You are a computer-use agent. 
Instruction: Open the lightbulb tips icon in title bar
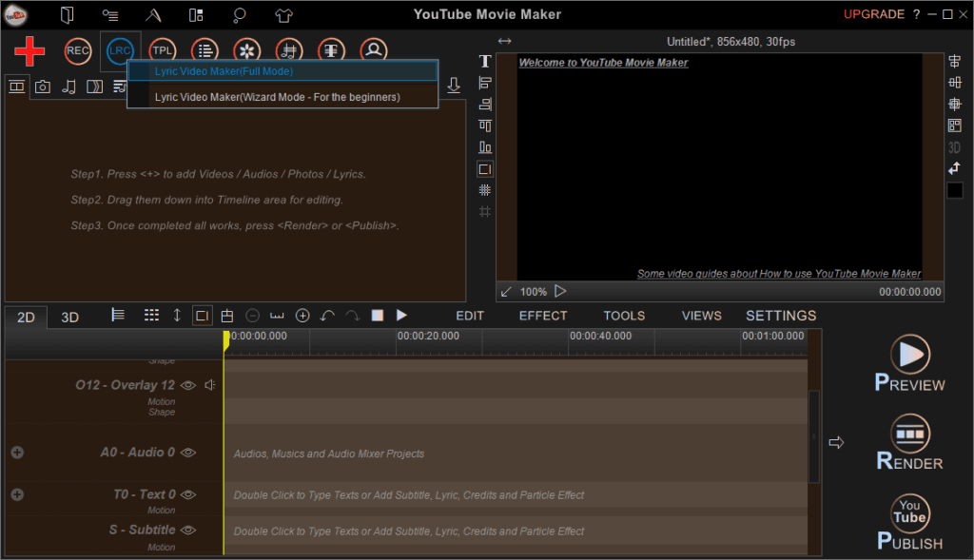[x=239, y=15]
